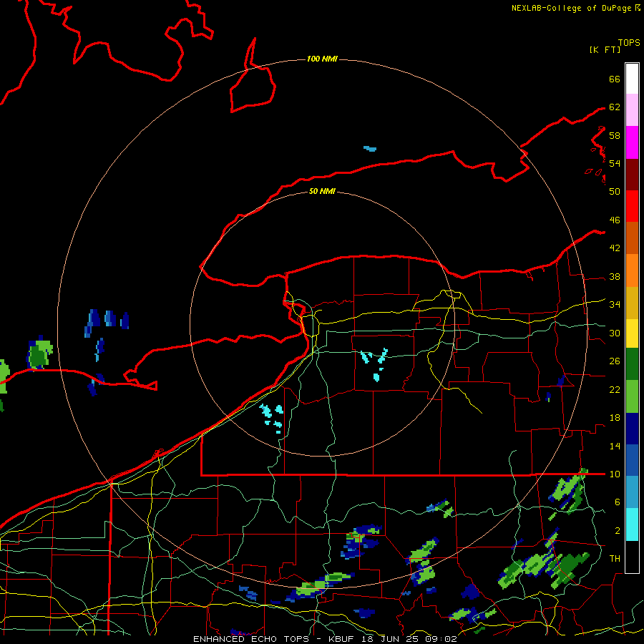Click the 09:02 timestamp
This screenshot has width=644, height=644.
coord(441,639)
